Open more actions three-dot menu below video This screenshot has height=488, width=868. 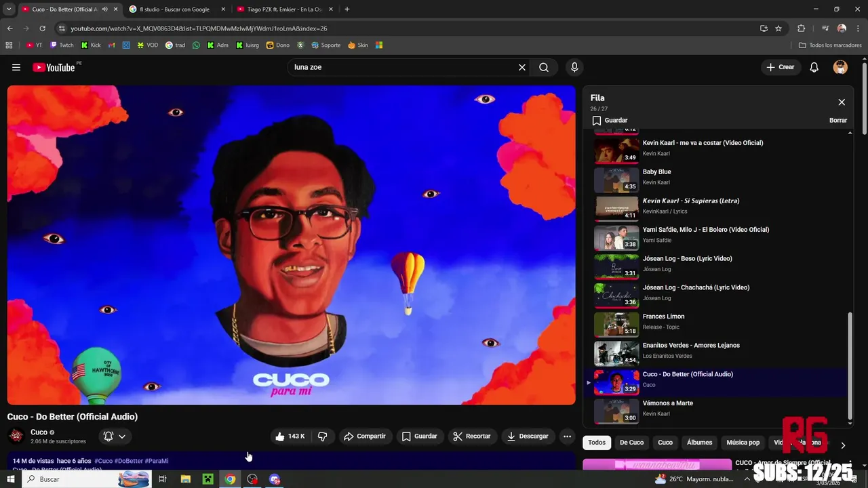click(x=568, y=436)
